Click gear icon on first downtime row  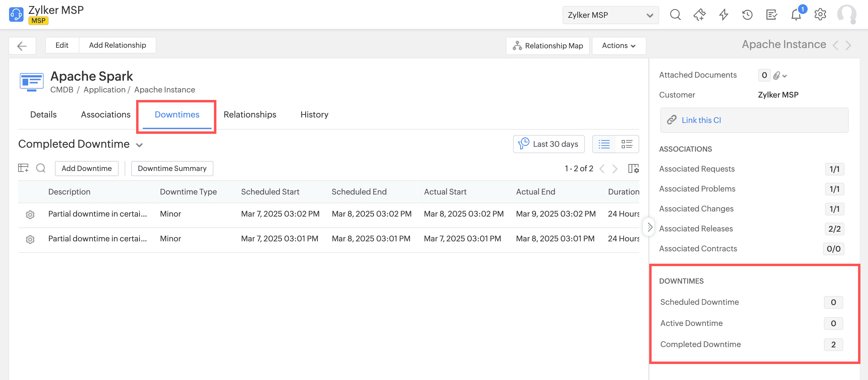[30, 214]
